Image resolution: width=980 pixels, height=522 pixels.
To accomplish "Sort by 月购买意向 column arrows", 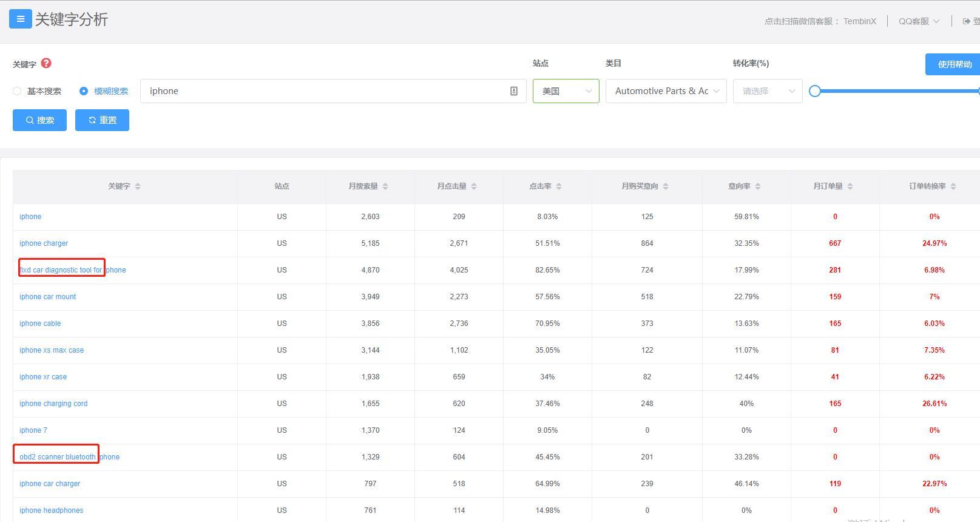I will 666,186.
